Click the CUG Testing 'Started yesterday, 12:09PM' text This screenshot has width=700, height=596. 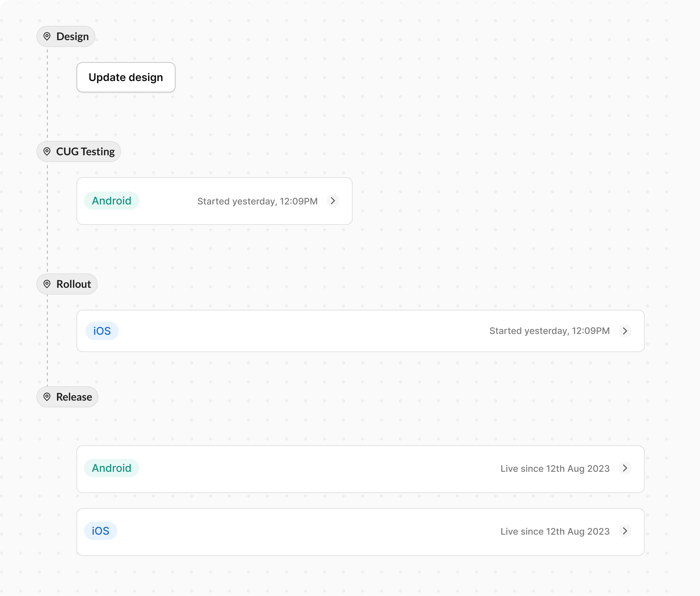257,201
